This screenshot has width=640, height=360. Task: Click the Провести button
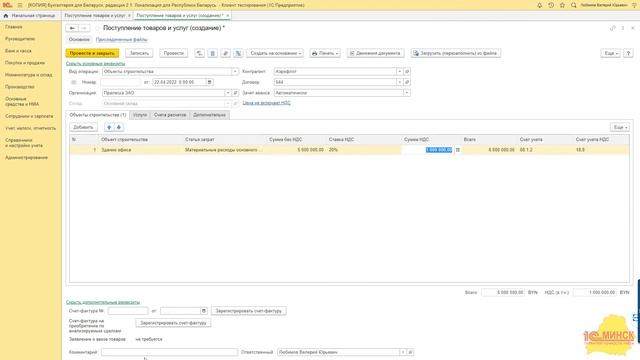coord(173,53)
